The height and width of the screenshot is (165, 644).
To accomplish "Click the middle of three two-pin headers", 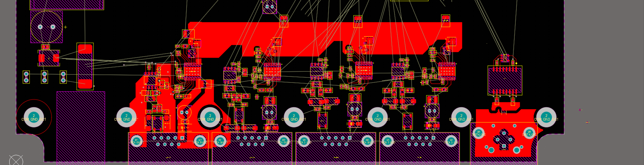I will (x=44, y=77).
